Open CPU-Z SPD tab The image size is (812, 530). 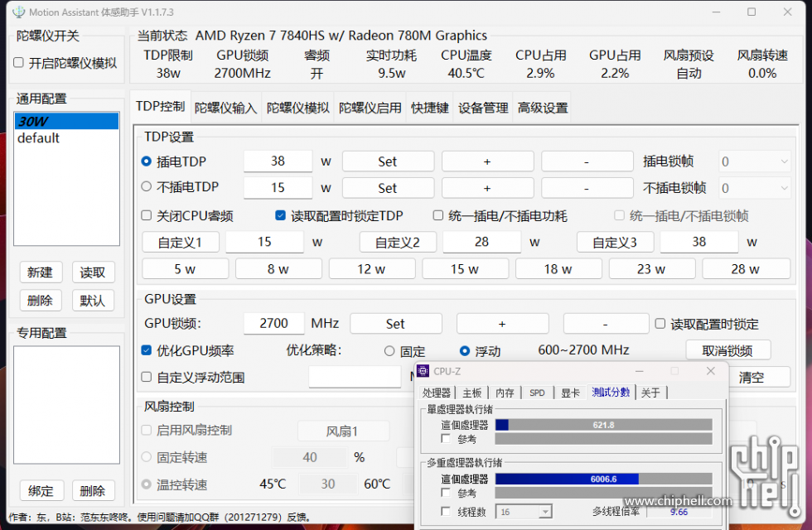click(537, 393)
